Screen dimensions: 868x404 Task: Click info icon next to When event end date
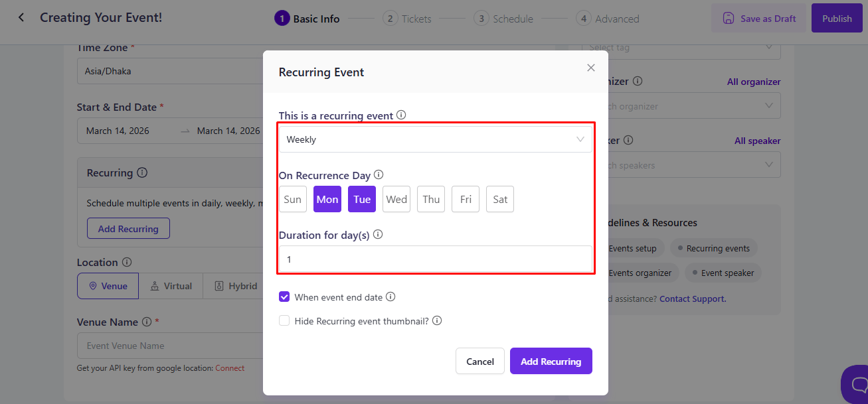pos(391,297)
